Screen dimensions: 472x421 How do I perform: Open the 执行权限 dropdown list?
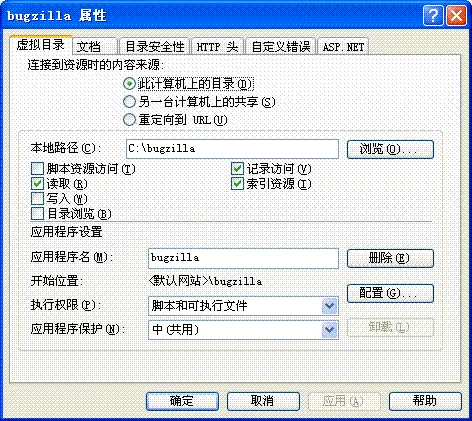pos(330,306)
